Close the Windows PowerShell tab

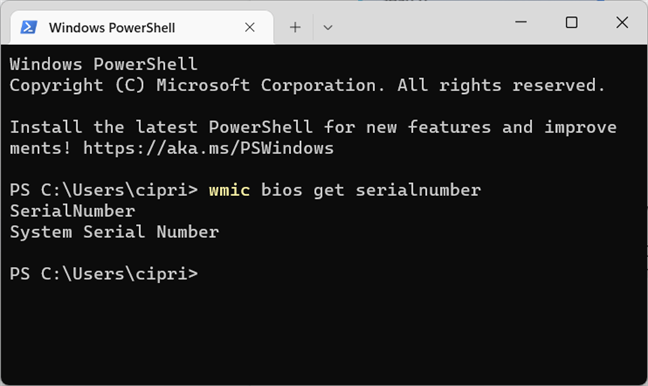(250, 27)
